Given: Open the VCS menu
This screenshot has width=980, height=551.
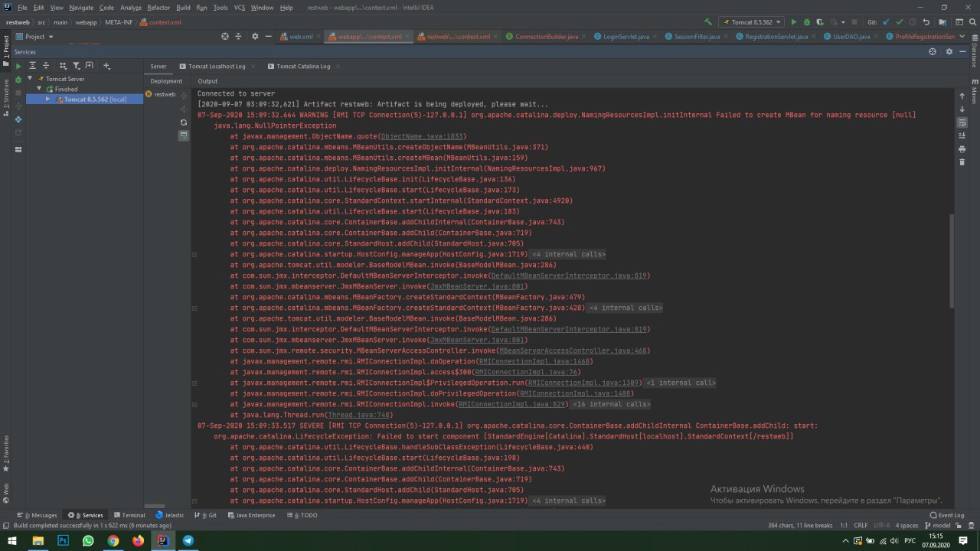Looking at the screenshot, I should [x=240, y=7].
